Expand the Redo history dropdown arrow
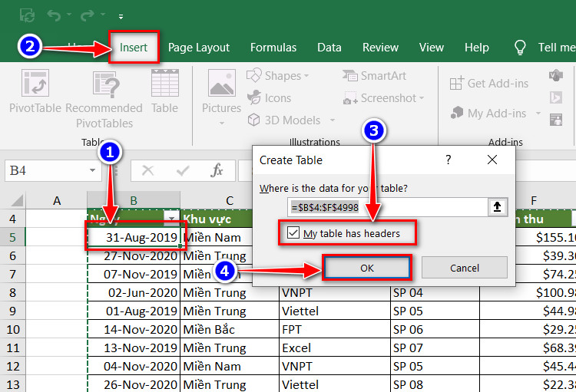Image resolution: width=576 pixels, height=392 pixels. [103, 15]
